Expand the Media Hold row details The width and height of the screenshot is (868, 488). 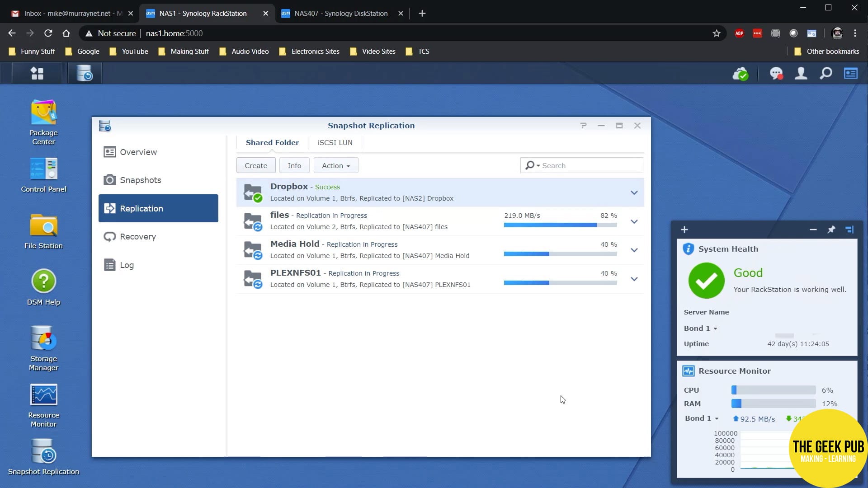click(x=634, y=250)
